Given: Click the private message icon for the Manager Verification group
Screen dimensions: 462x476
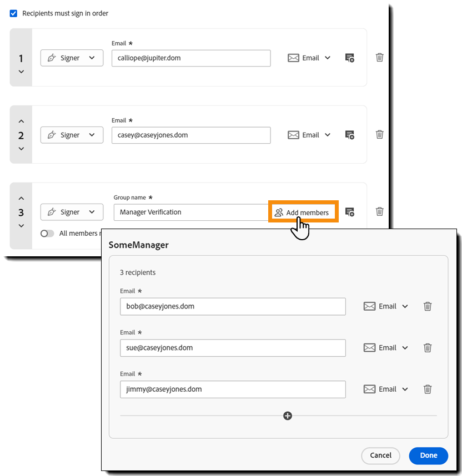Looking at the screenshot, I should click(x=349, y=212).
